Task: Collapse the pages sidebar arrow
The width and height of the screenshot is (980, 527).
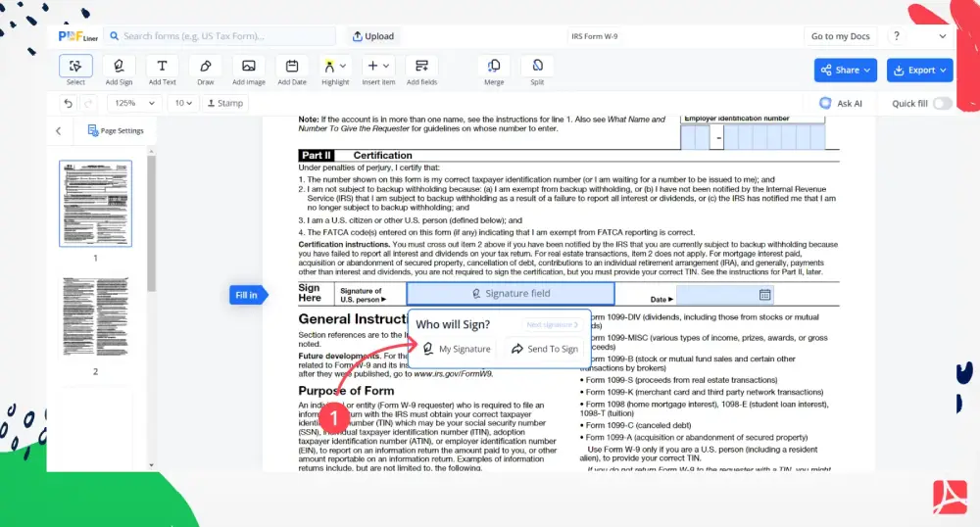Action: click(59, 130)
